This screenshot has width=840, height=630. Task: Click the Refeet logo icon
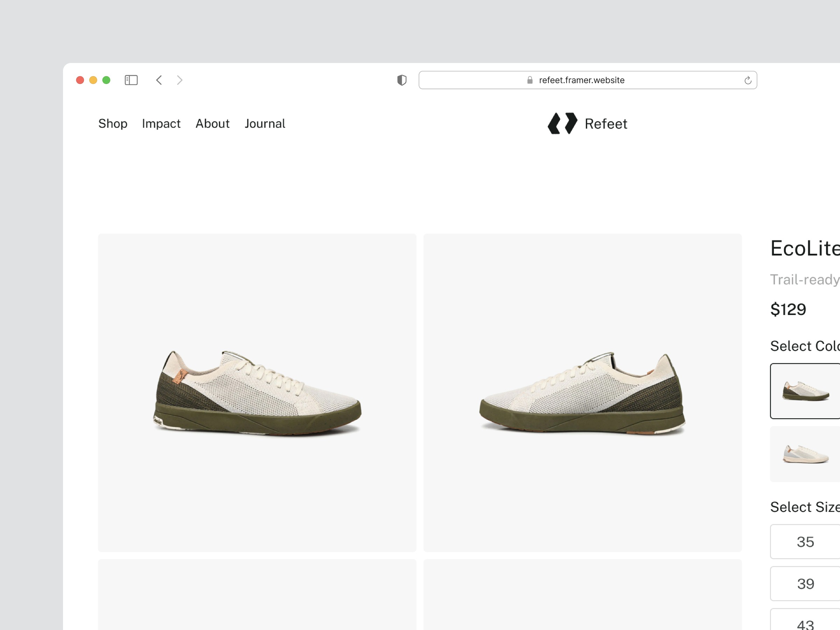[562, 124]
